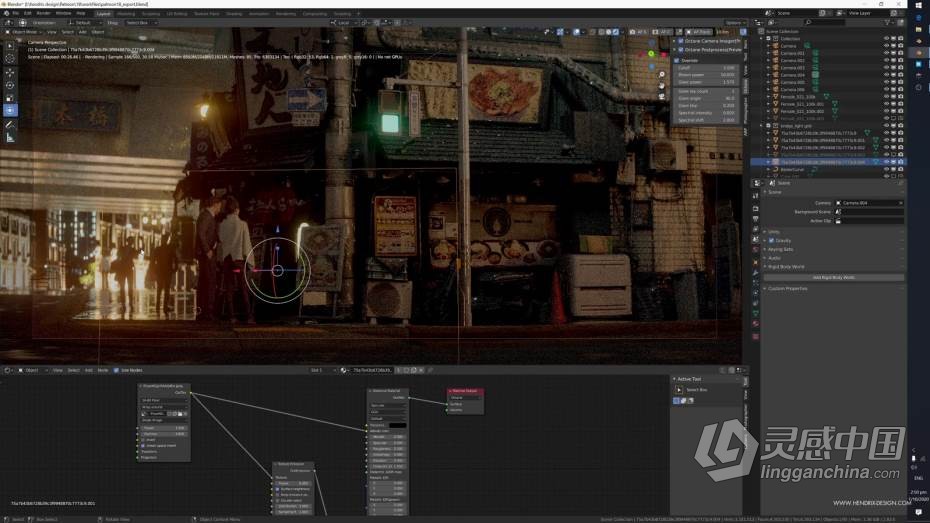Click the Background Scene input field

tap(870, 212)
